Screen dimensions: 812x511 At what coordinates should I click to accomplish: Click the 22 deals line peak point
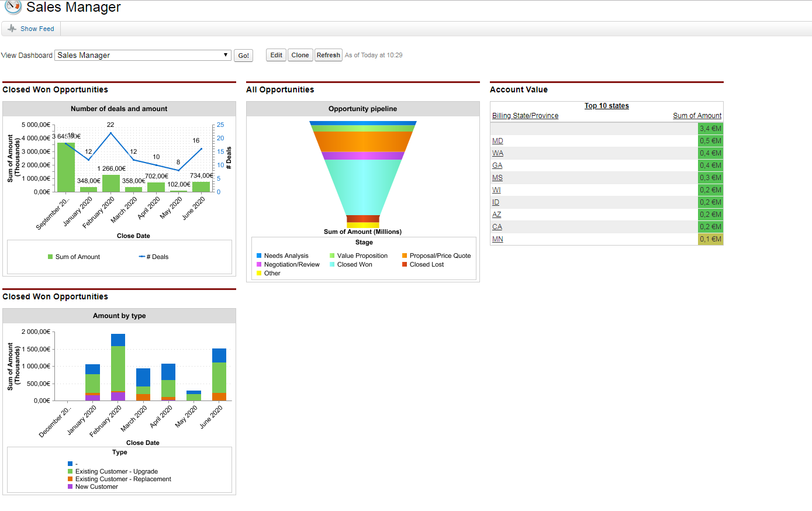point(111,133)
